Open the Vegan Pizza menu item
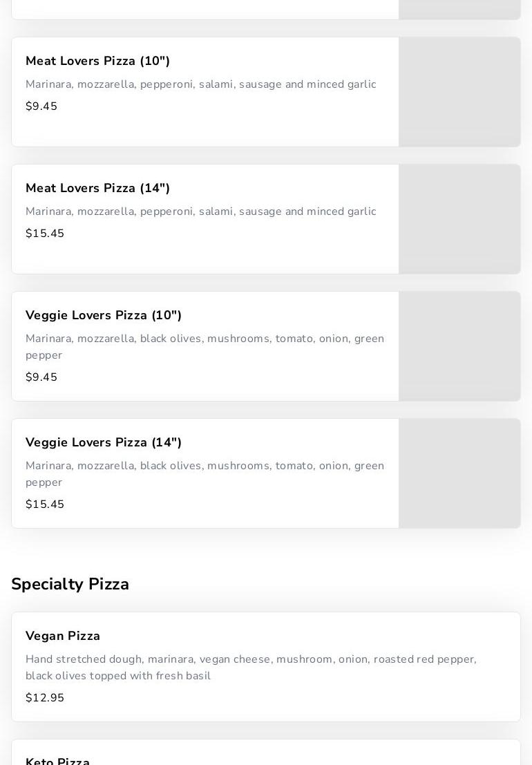The image size is (532, 765). (x=63, y=636)
